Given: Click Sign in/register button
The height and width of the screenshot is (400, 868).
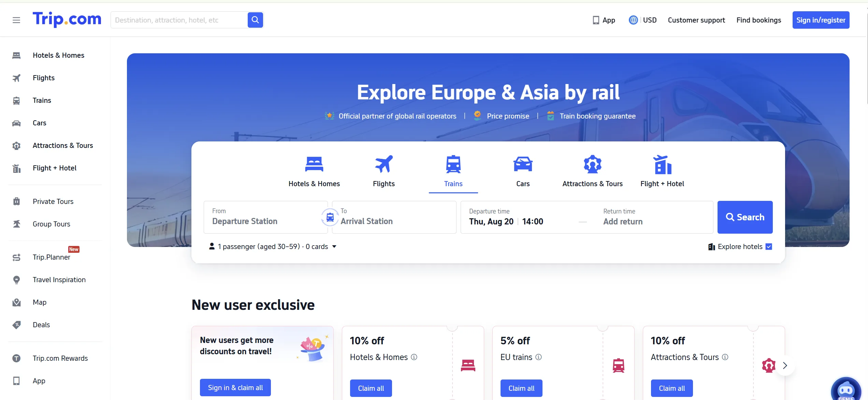Looking at the screenshot, I should pos(821,20).
